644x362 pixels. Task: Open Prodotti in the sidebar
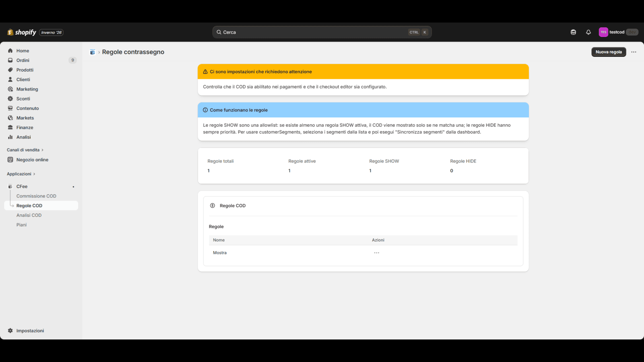[25, 70]
